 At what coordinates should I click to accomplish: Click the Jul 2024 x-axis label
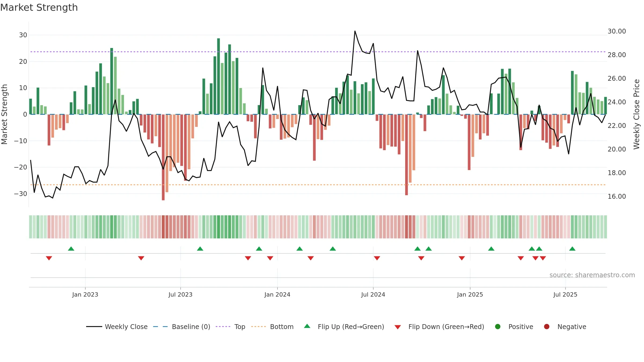coord(373,294)
